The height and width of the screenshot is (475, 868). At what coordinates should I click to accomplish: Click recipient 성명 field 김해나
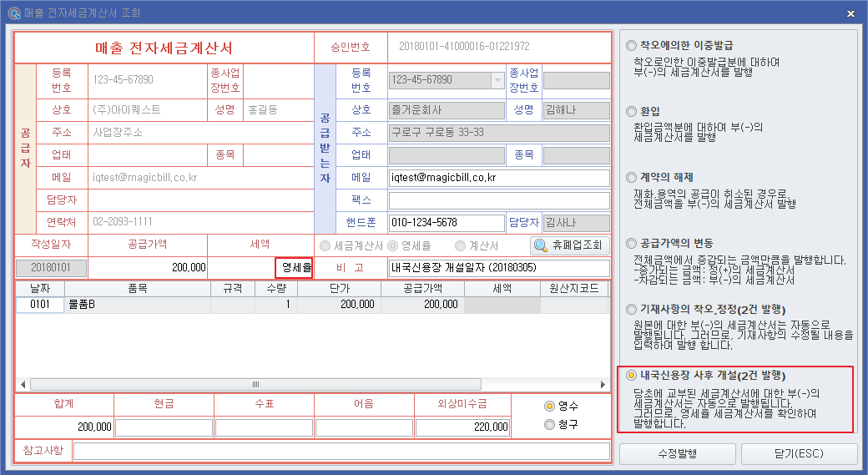point(576,110)
